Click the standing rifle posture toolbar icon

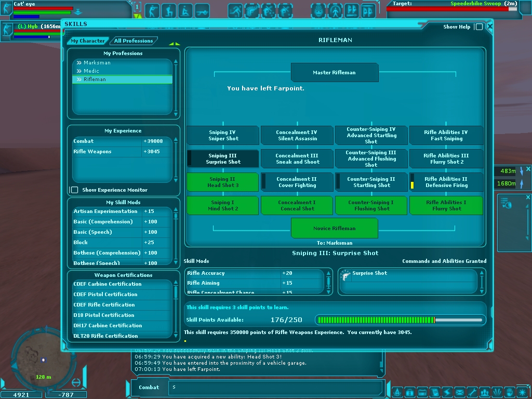(x=152, y=10)
